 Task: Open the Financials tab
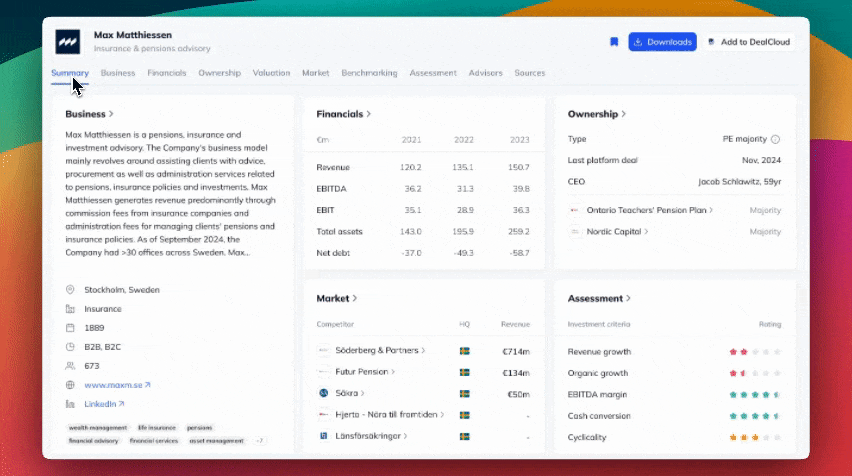[x=167, y=73]
